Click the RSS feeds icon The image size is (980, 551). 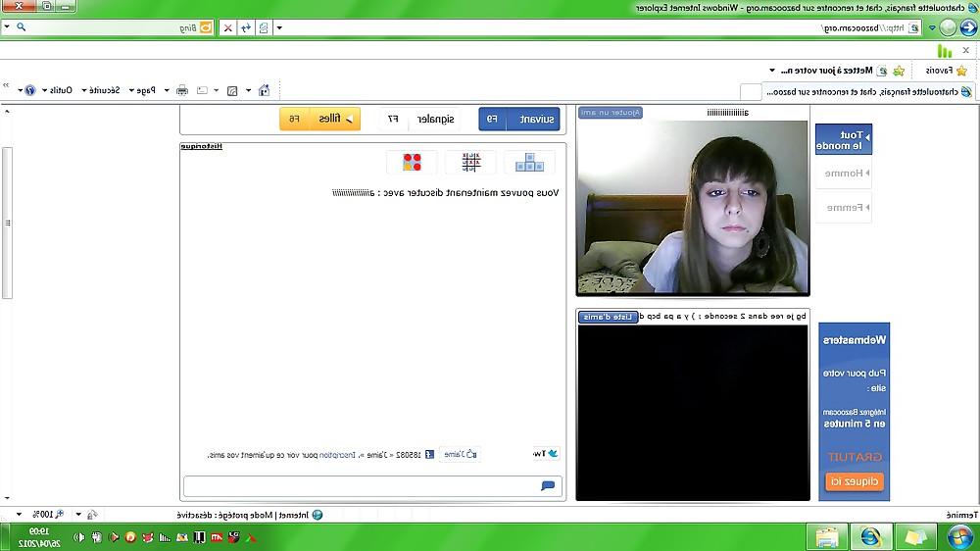pos(232,90)
